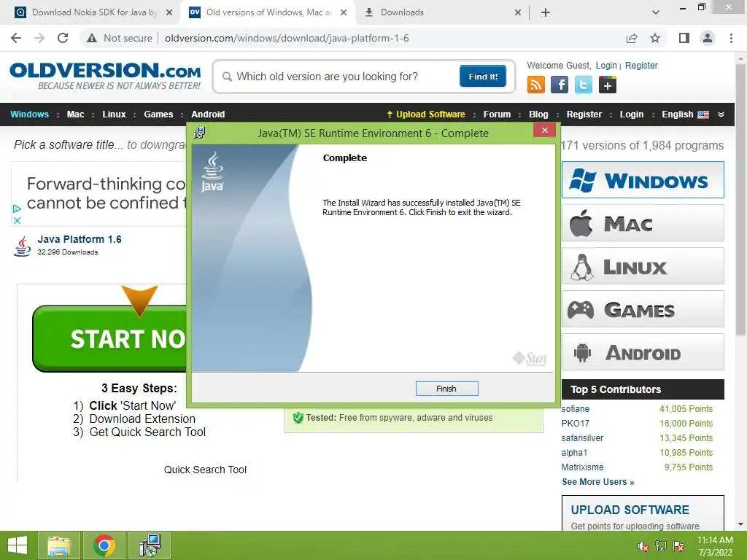Open the Chrome side panel
Image resolution: width=747 pixels, height=560 pixels.
tap(684, 38)
